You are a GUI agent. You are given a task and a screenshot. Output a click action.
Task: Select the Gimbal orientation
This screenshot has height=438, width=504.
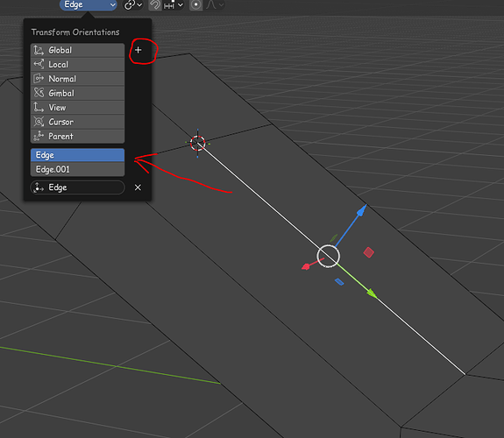click(x=77, y=93)
